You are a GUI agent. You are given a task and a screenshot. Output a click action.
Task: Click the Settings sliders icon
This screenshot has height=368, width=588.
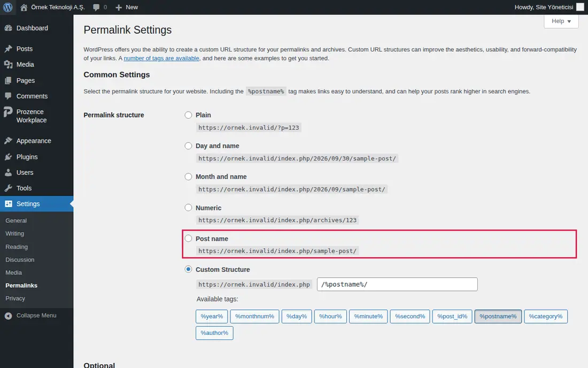(x=8, y=204)
